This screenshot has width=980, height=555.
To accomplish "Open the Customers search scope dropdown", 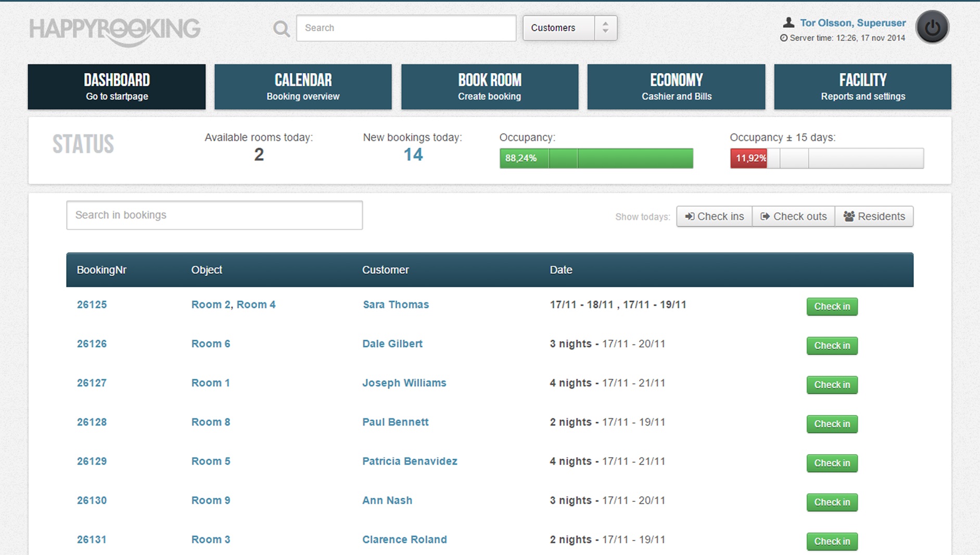I will (570, 28).
